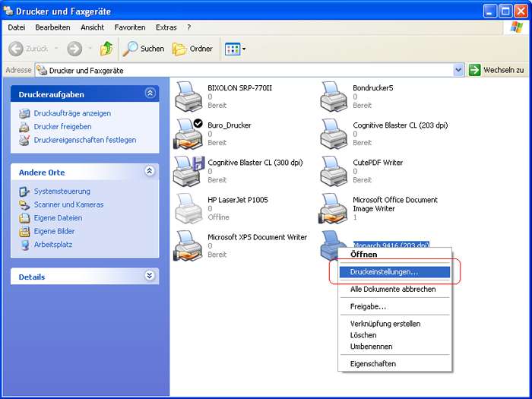The image size is (532, 399).
Task: Collapse the Druckeraufgaben panel
Action: tap(150, 93)
